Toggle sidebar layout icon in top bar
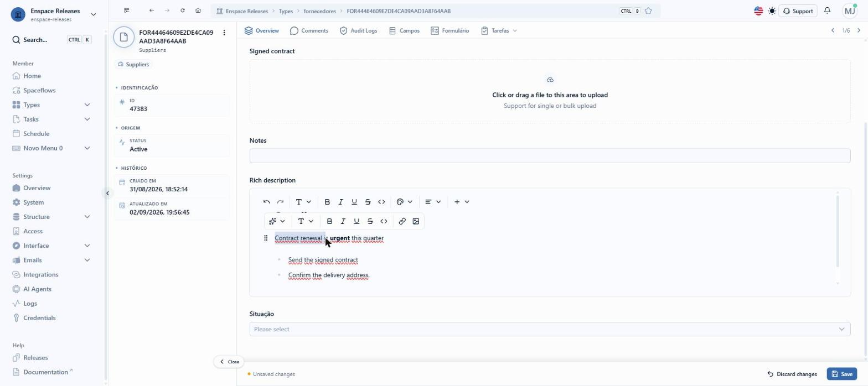 point(127,11)
